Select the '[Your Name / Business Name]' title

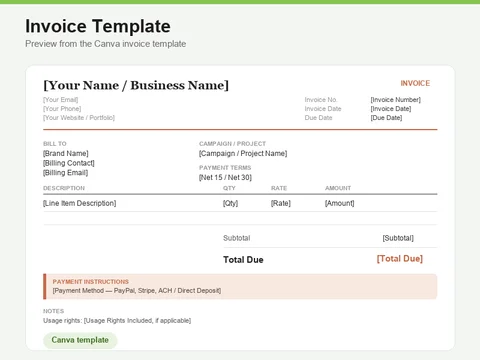pyautogui.click(x=136, y=85)
